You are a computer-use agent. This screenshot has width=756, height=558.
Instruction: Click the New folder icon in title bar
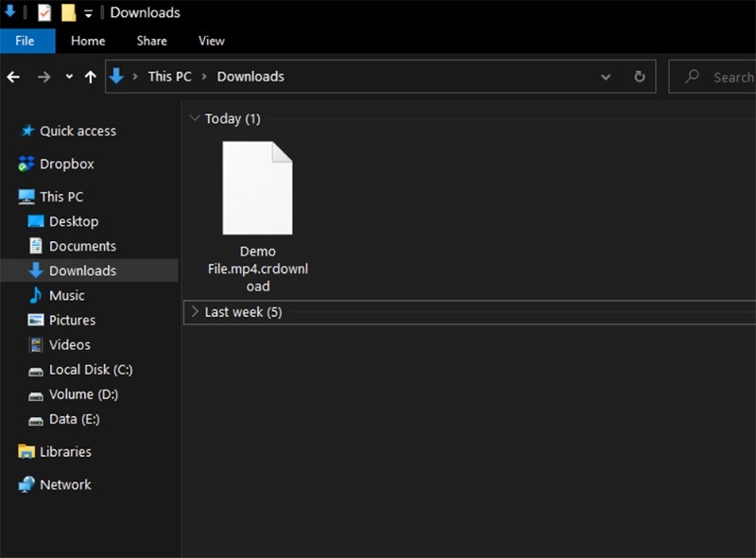pyautogui.click(x=68, y=12)
